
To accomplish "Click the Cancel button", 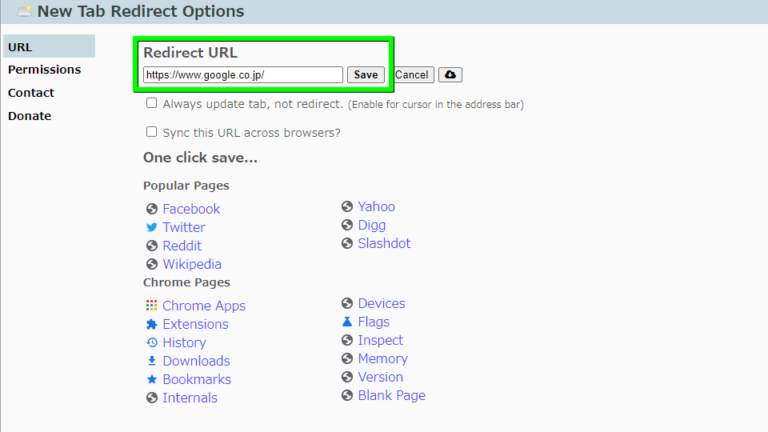I will (x=412, y=75).
